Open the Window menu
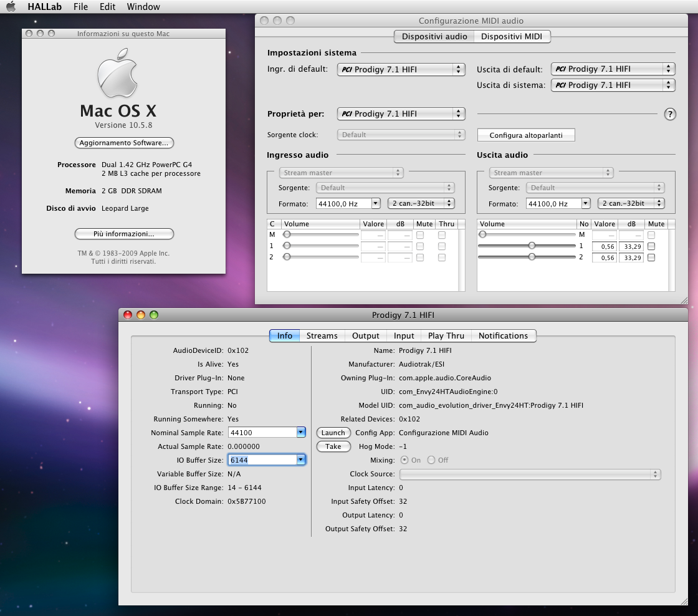698x616 pixels. click(x=143, y=7)
